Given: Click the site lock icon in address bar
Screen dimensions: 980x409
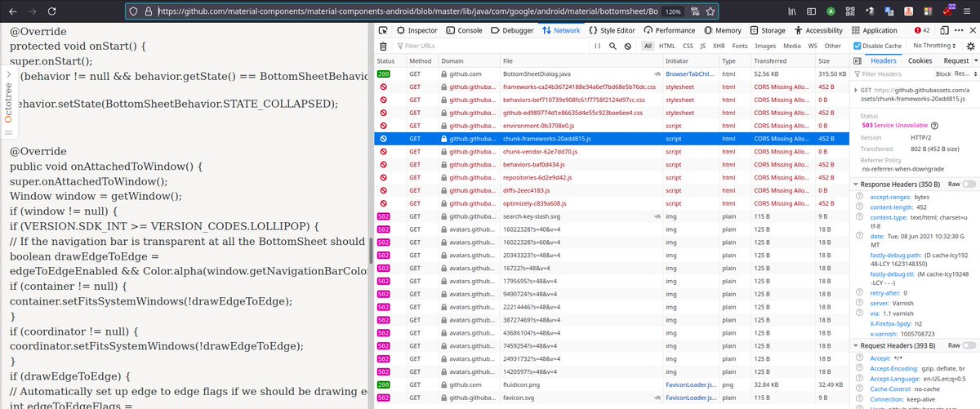Looking at the screenshot, I should [149, 12].
